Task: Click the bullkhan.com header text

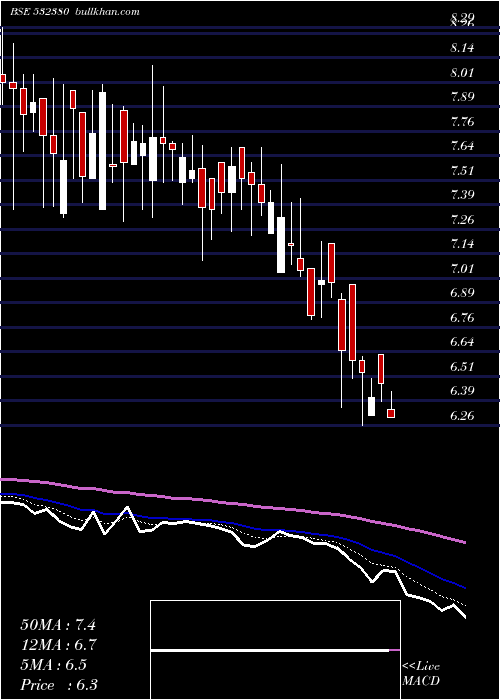Action: (x=106, y=12)
